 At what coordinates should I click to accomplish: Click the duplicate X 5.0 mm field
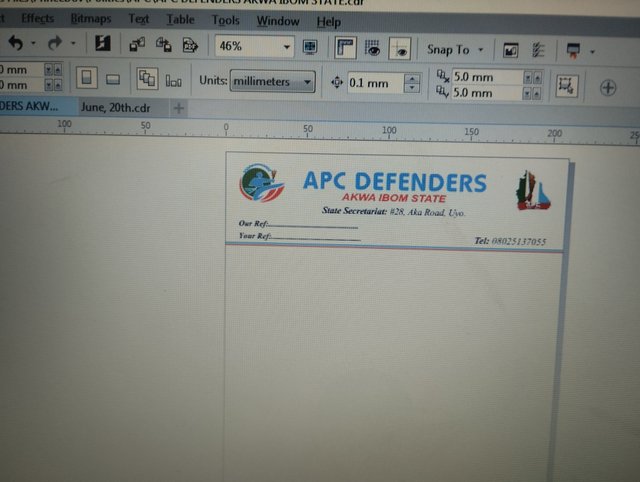[x=487, y=77]
